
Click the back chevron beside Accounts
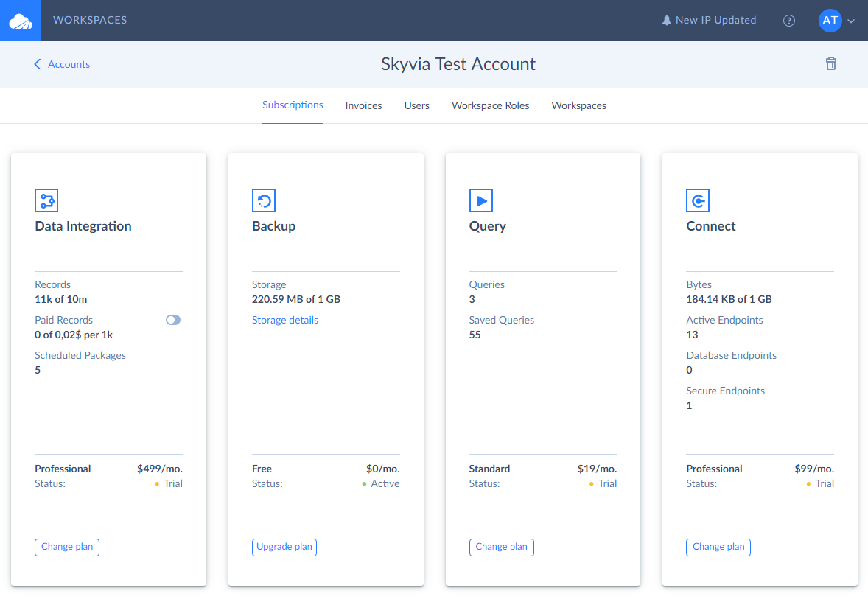pos(38,64)
